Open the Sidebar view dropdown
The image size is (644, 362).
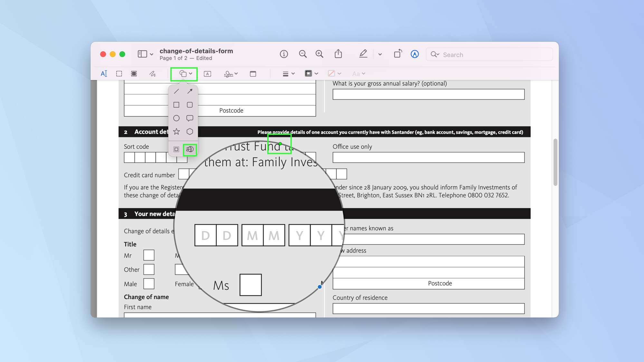(145, 54)
